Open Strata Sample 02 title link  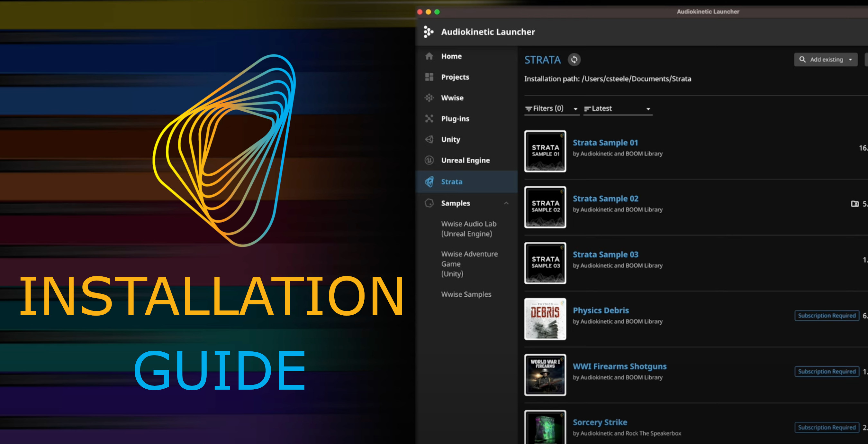pos(606,199)
